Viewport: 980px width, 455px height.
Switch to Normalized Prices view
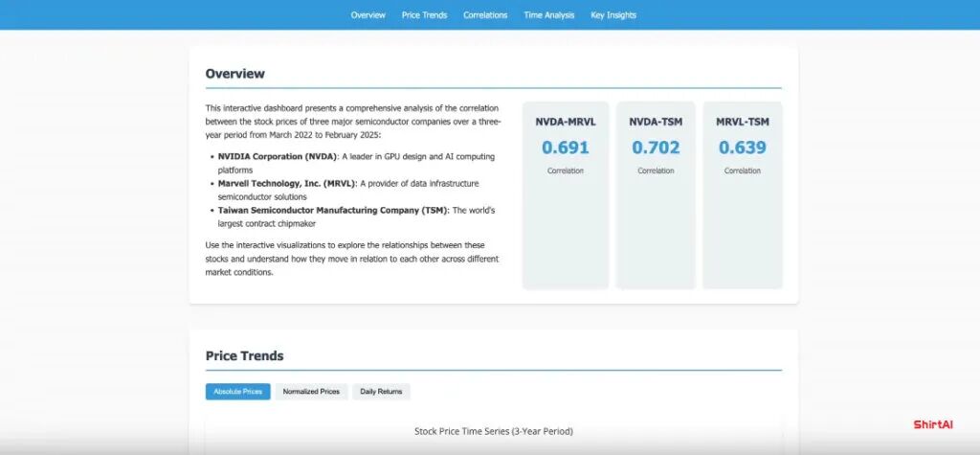[x=311, y=392]
